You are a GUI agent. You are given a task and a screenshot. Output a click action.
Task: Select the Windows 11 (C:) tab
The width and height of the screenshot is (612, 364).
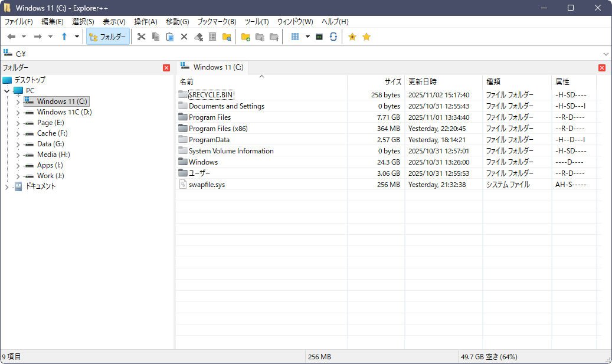click(212, 67)
